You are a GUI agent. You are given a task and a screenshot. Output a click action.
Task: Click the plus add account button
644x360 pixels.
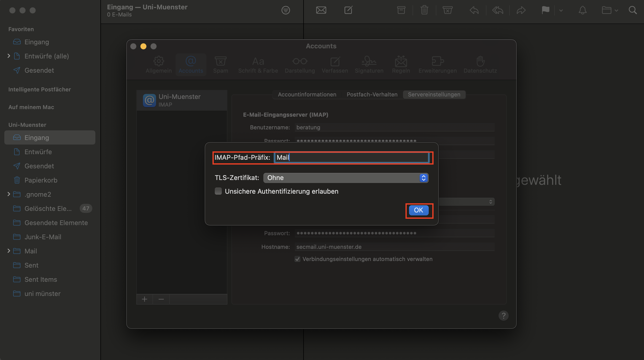[x=144, y=299]
